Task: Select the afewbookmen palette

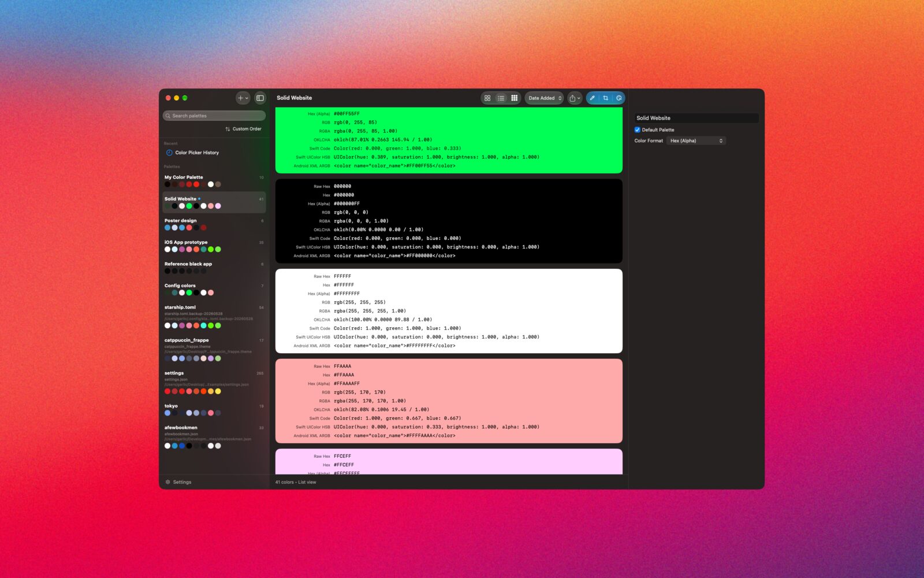Action: tap(214, 437)
